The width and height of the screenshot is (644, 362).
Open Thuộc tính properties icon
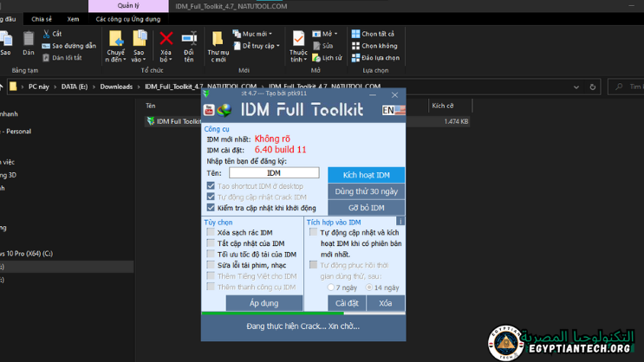pyautogui.click(x=298, y=38)
